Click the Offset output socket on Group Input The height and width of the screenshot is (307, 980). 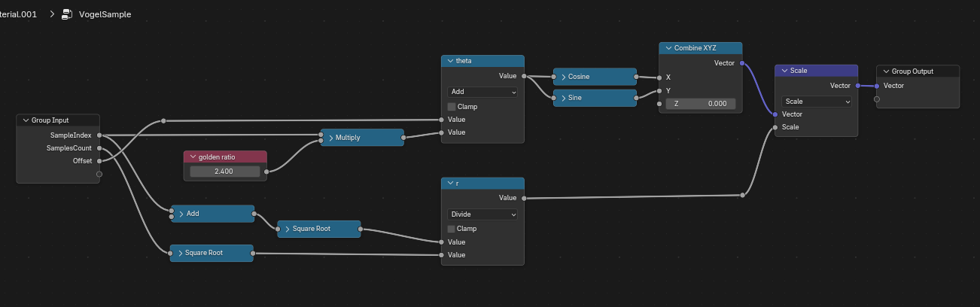(x=99, y=161)
